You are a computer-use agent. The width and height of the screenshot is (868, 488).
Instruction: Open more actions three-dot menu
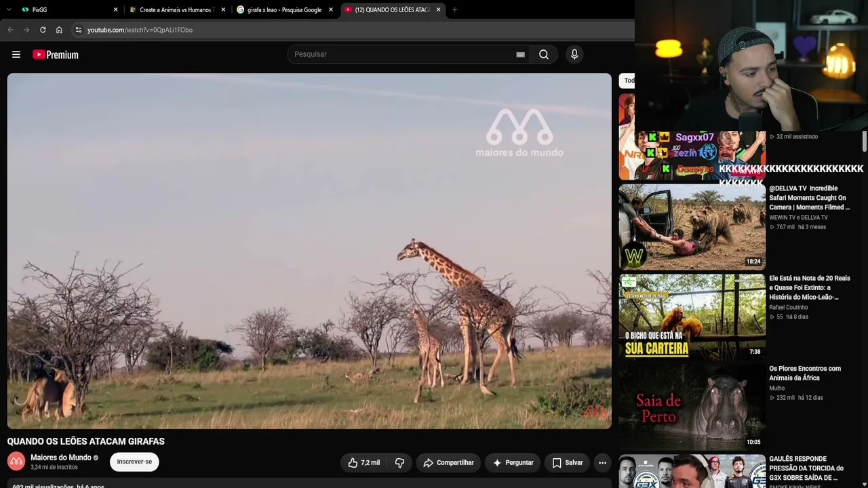[x=602, y=462]
